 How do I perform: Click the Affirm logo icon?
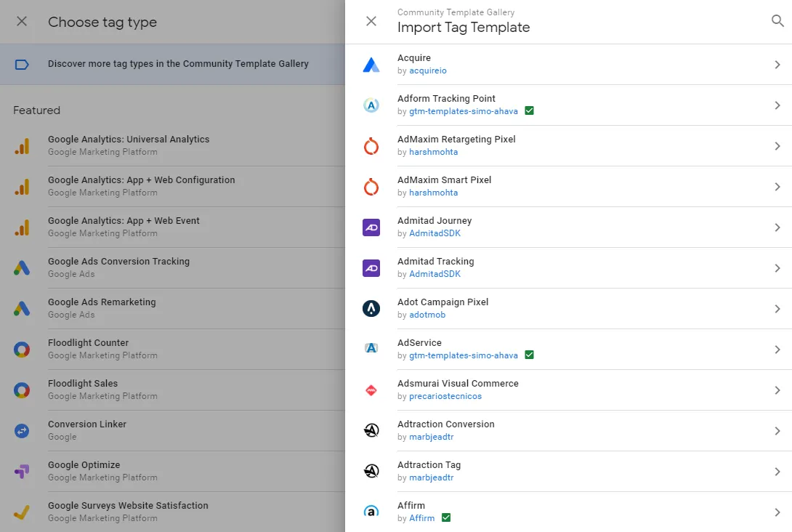coord(371,511)
